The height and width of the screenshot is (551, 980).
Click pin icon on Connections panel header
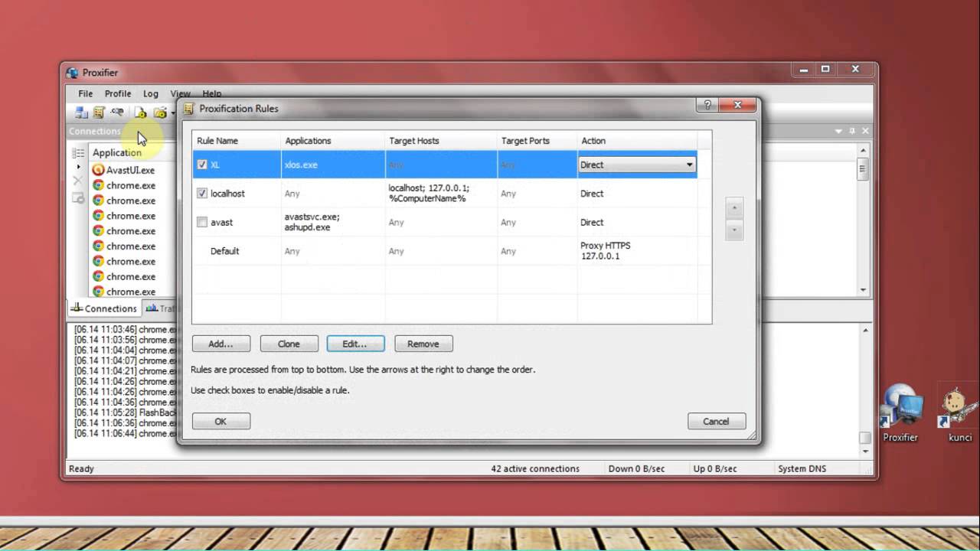(x=852, y=131)
